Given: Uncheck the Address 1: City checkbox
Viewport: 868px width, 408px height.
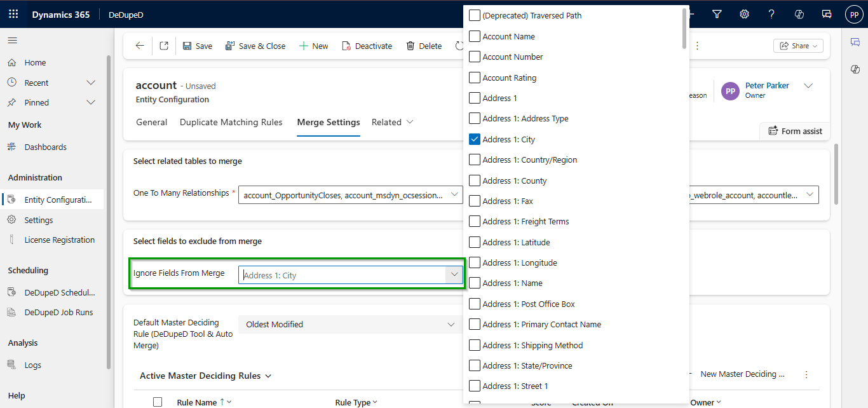Looking at the screenshot, I should tap(475, 139).
